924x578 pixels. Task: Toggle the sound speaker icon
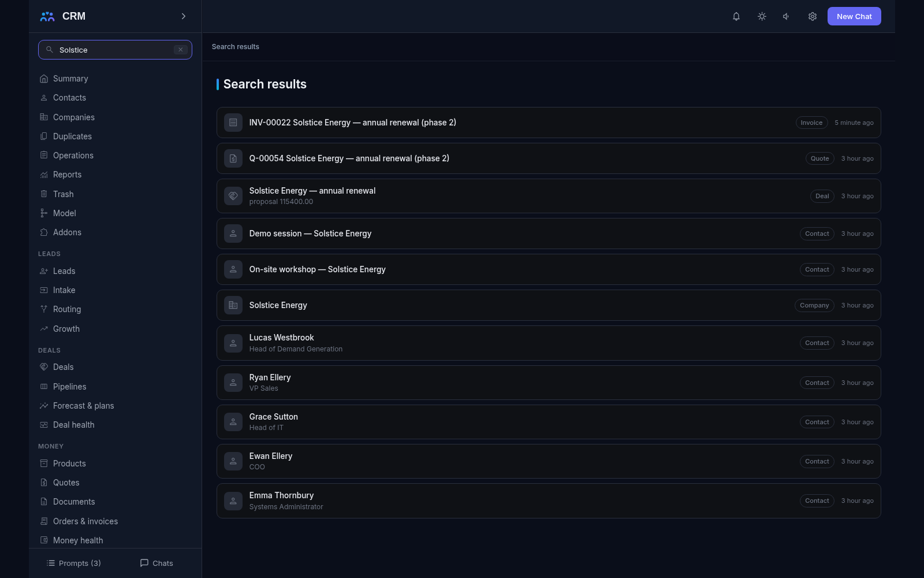[x=787, y=16]
